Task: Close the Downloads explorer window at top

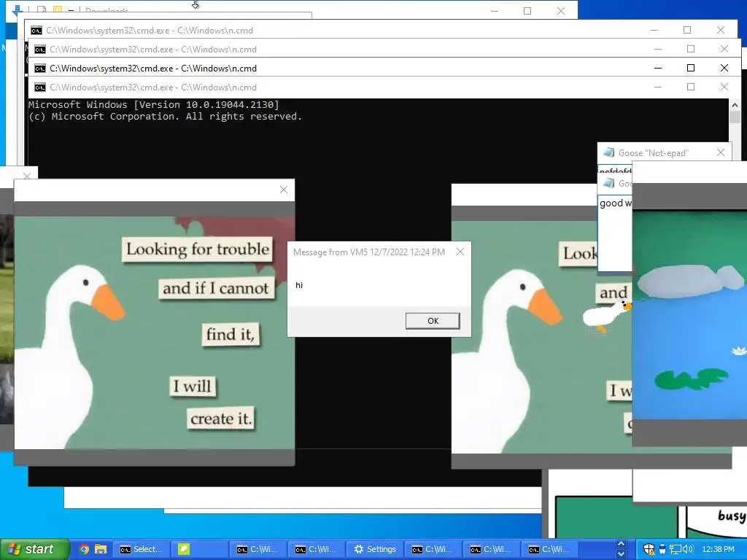Action: click(561, 11)
